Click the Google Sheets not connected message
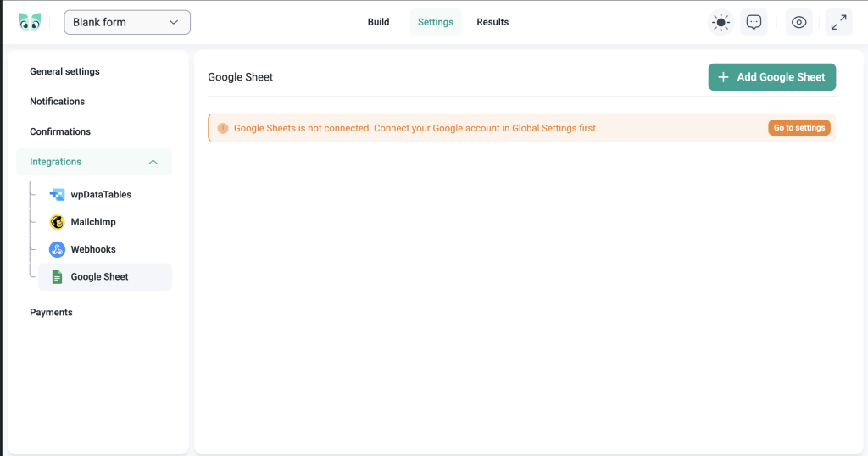Viewport: 868px width, 456px height. [x=415, y=128]
